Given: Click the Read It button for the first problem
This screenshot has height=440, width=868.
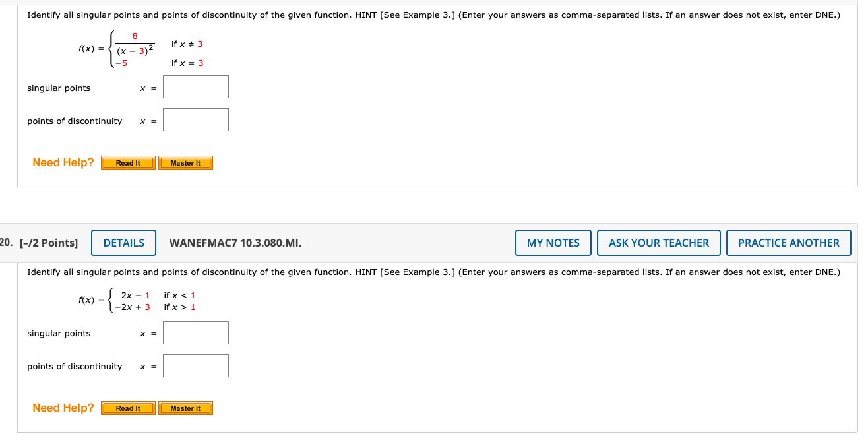Looking at the screenshot, I should [x=127, y=162].
